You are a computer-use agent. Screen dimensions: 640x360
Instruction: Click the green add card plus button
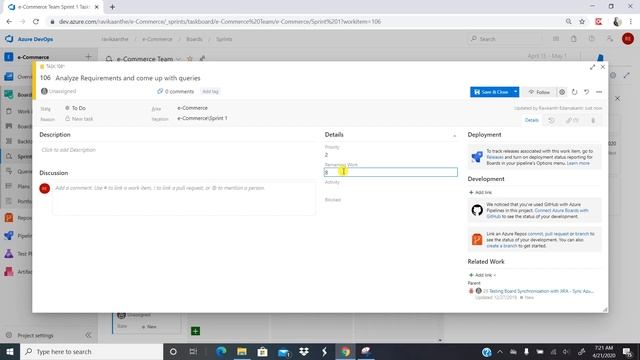pos(196,331)
